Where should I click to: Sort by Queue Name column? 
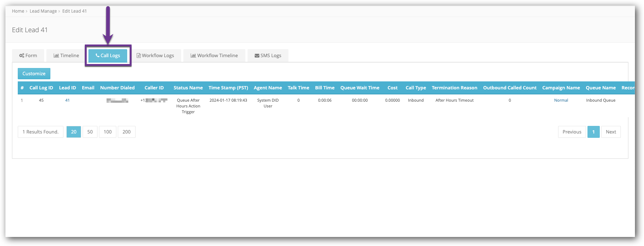601,88
